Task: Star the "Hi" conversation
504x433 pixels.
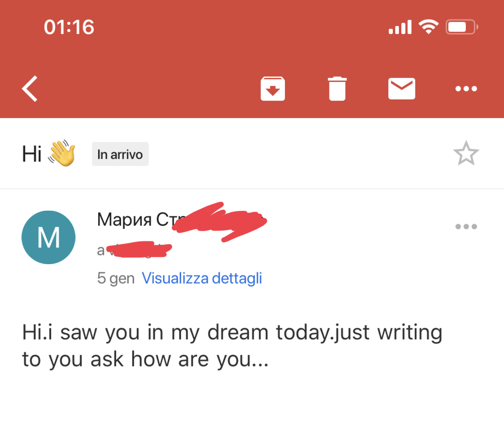Action: [x=466, y=153]
